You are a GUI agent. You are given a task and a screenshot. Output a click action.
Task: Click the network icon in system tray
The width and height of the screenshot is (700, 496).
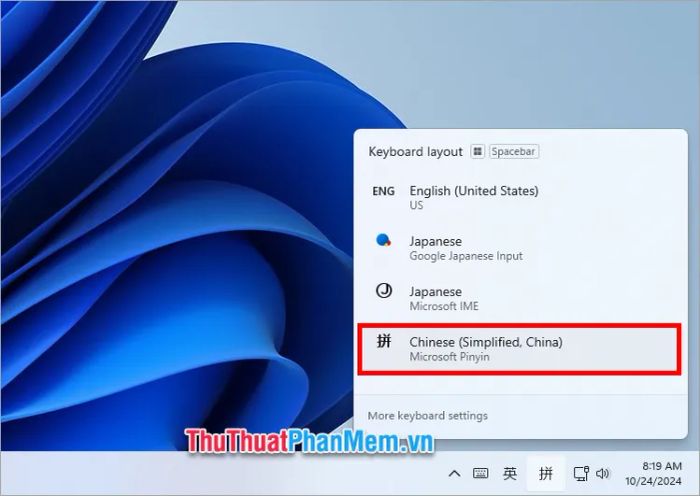[x=581, y=473]
